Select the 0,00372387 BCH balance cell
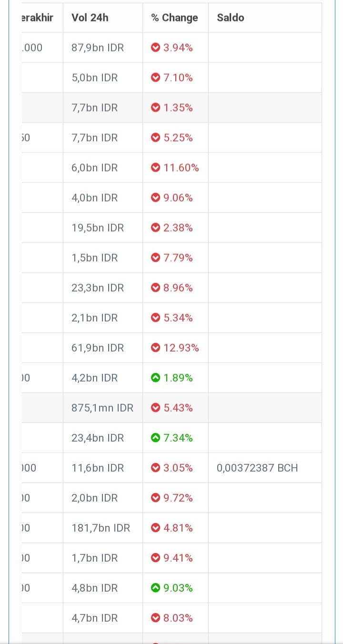Image resolution: width=343 pixels, height=644 pixels. point(257,468)
